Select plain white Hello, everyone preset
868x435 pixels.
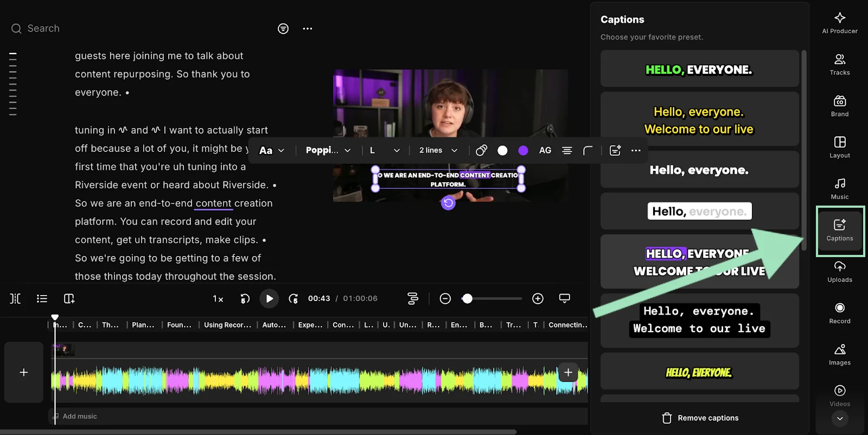(x=699, y=170)
